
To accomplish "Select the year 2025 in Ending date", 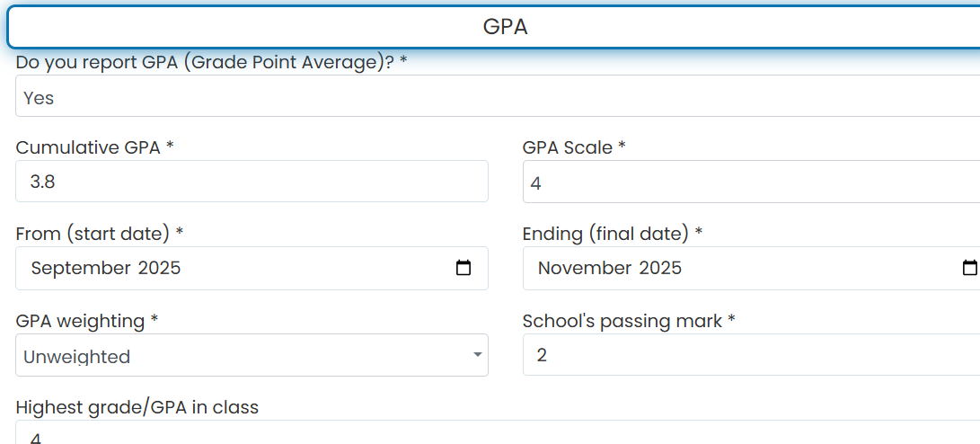I will pyautogui.click(x=660, y=268).
